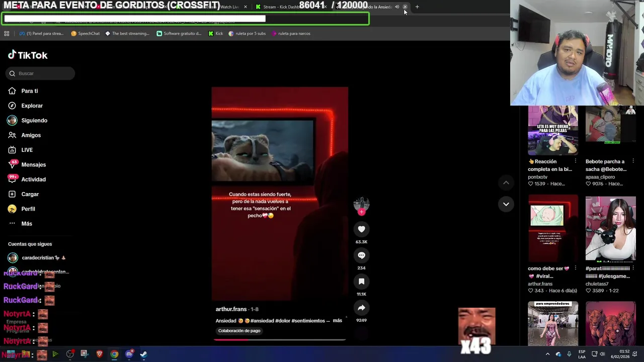This screenshot has height=362, width=644.
Task: Click the Colaboración de pago label
Action: pos(239,331)
